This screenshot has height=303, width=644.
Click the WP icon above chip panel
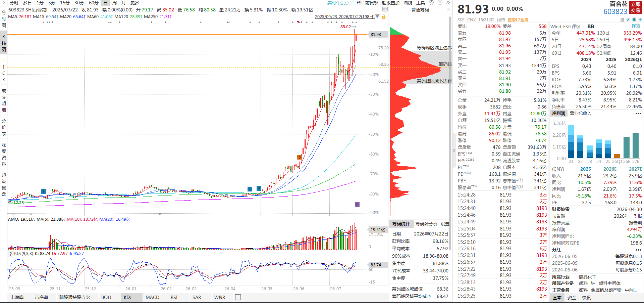[x=385, y=10]
